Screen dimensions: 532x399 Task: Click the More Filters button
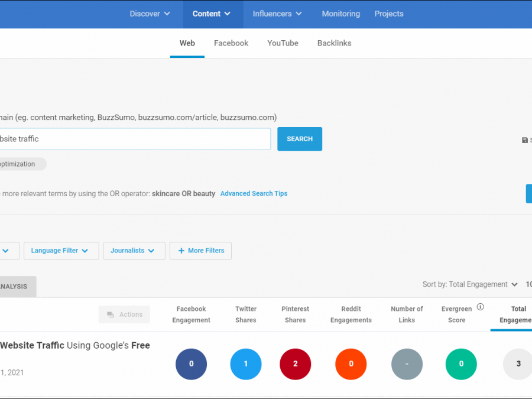click(201, 251)
